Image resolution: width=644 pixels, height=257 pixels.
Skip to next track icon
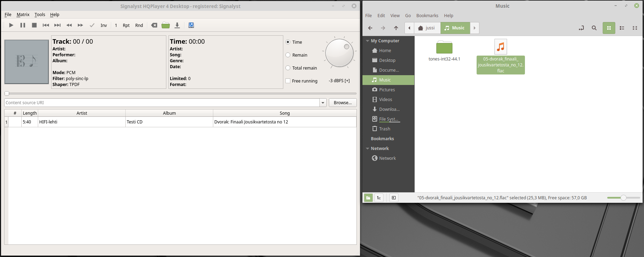[57, 25]
